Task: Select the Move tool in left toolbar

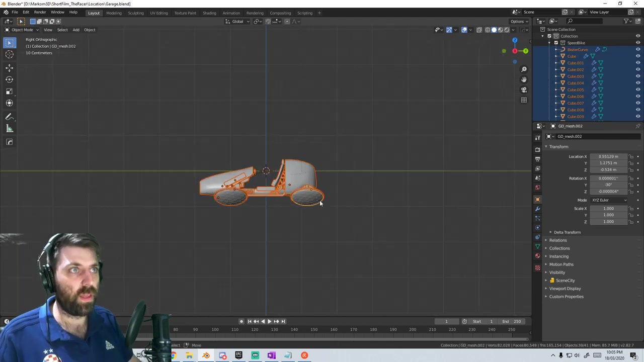Action: point(9,68)
